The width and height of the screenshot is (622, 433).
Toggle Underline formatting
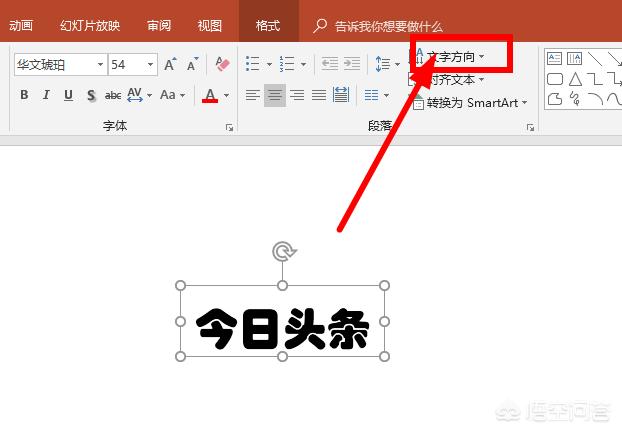[68, 95]
